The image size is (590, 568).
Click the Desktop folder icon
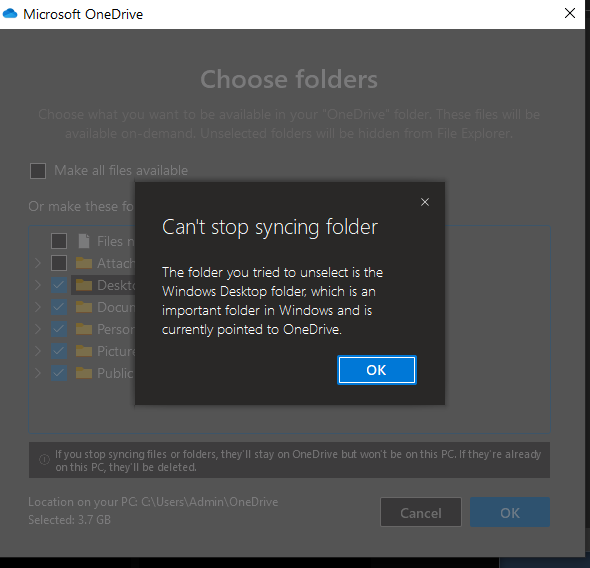(x=84, y=285)
